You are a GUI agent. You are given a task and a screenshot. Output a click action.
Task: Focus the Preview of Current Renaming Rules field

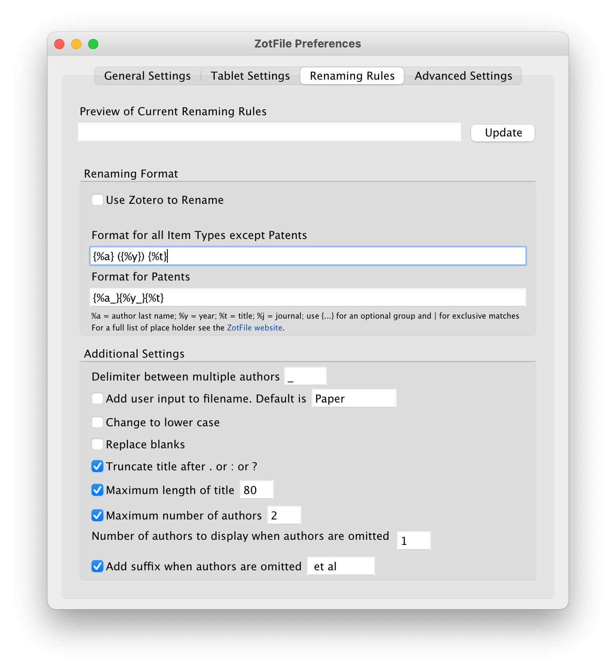(269, 133)
